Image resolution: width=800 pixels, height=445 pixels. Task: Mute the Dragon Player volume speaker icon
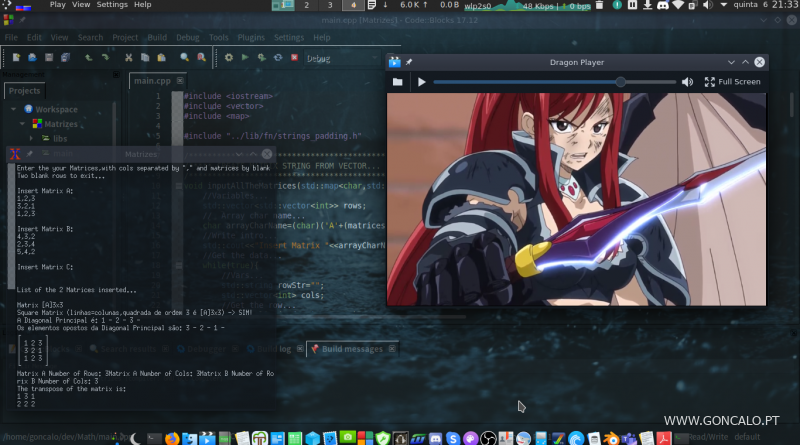click(687, 82)
